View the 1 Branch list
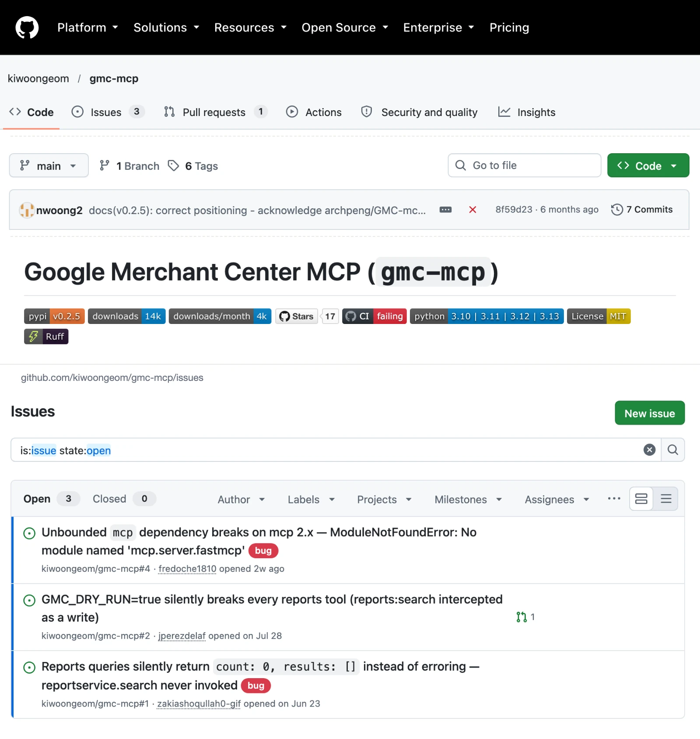Viewport: 700px width, 739px height. tap(129, 166)
